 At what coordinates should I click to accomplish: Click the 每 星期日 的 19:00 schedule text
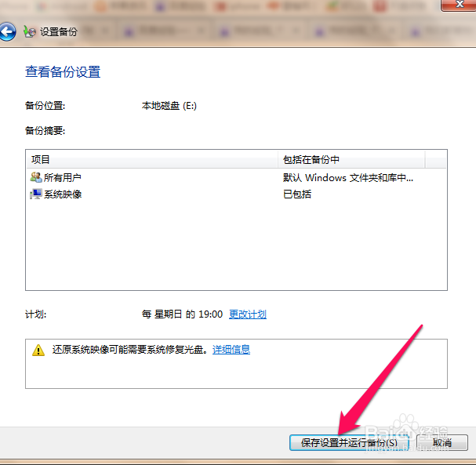click(182, 314)
